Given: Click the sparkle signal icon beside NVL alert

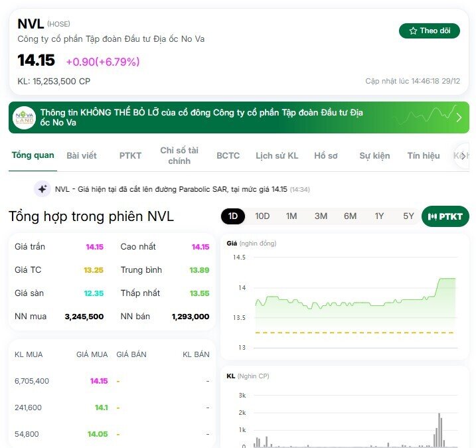Looking at the screenshot, I should (x=42, y=189).
